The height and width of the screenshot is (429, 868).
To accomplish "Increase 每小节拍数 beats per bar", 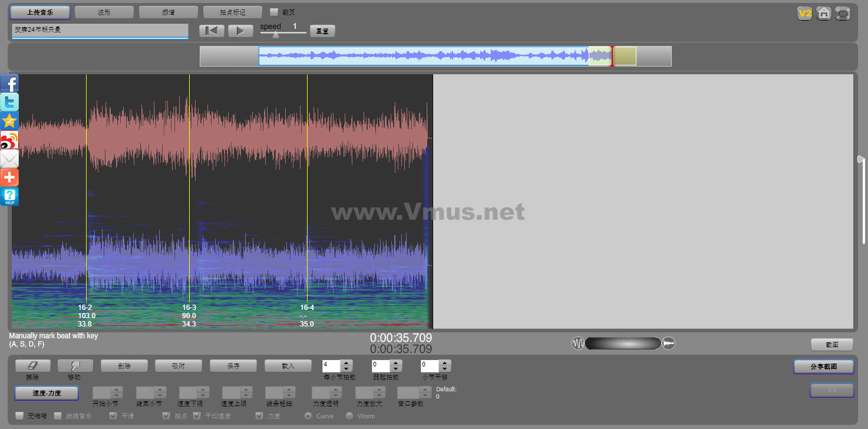I will click(346, 363).
